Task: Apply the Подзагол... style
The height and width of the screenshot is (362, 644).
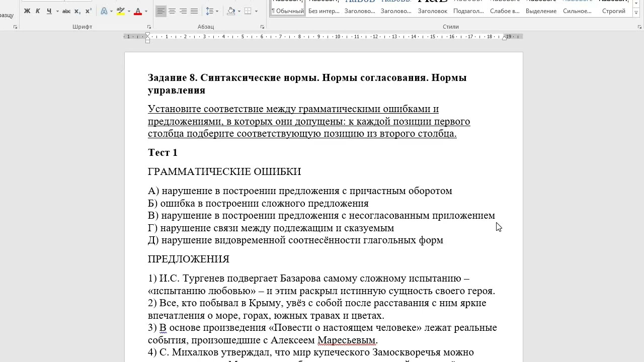Action: tap(468, 8)
